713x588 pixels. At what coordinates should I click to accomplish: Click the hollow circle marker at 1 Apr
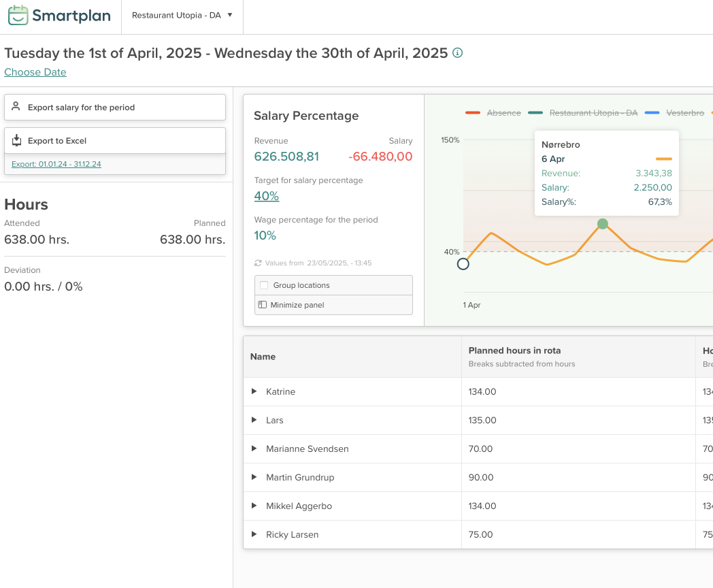pyautogui.click(x=463, y=264)
